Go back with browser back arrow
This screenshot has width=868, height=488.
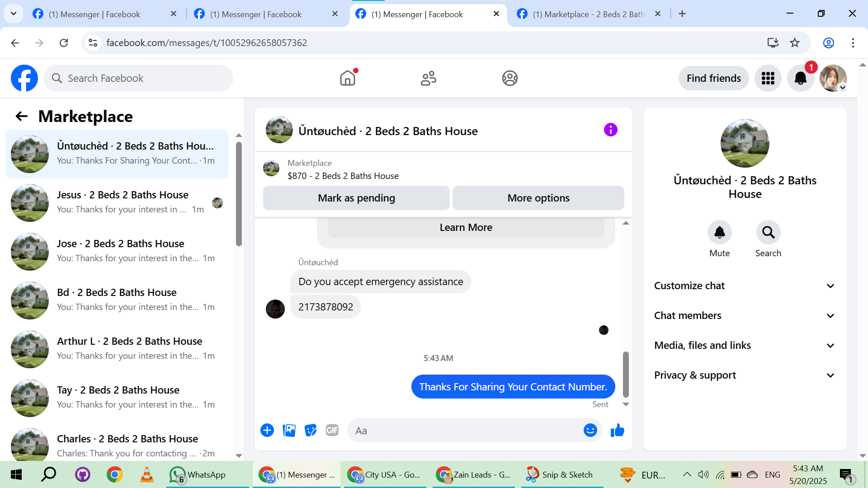pos(15,43)
